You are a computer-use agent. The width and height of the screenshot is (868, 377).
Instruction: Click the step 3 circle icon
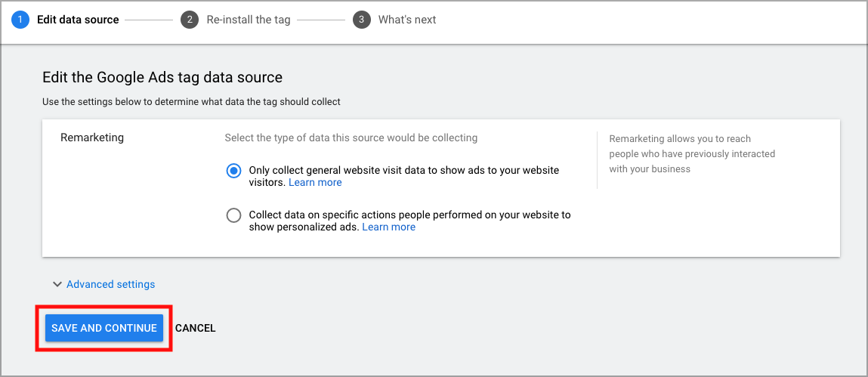(x=362, y=20)
